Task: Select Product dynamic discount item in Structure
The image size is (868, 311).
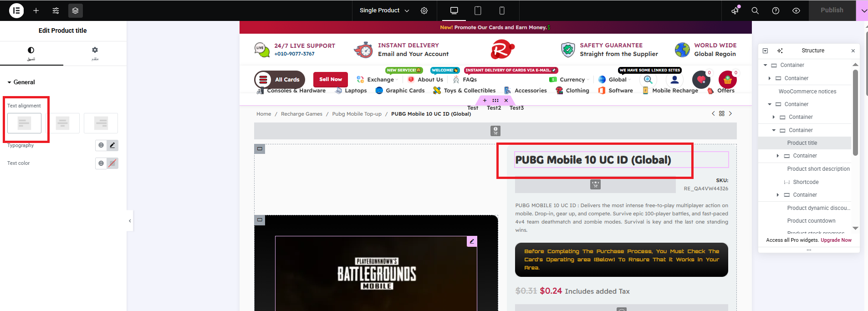Action: (818, 208)
